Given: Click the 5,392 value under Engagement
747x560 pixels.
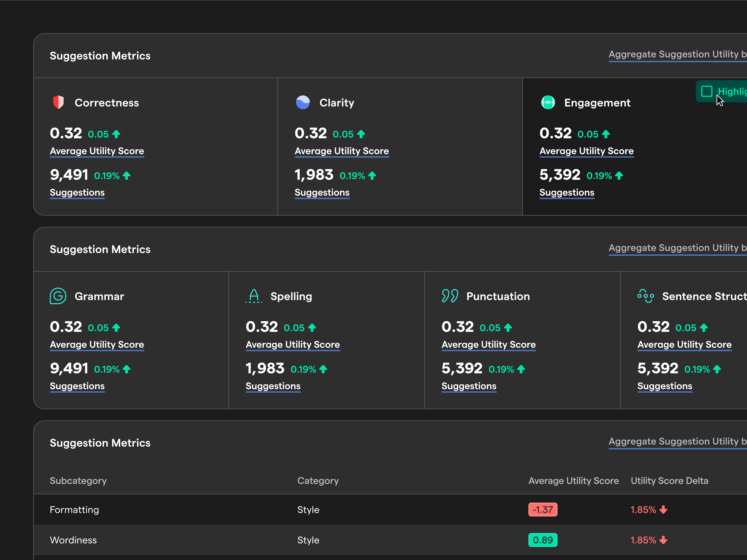Looking at the screenshot, I should coord(560,175).
